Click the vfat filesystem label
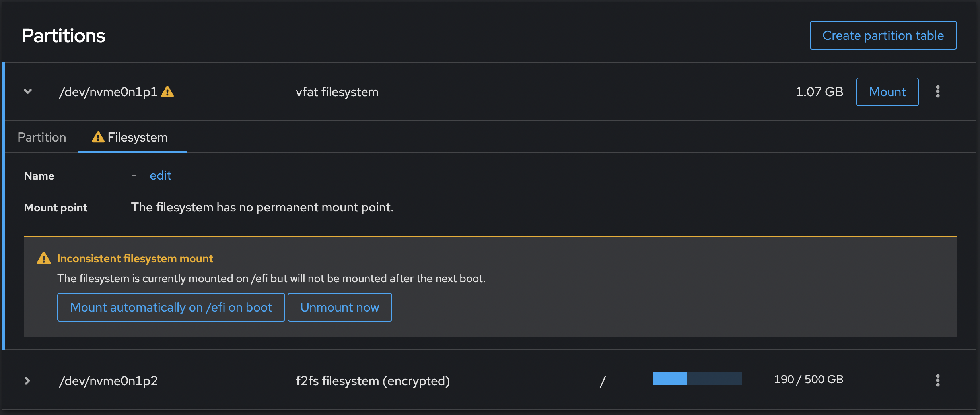Viewport: 980px width, 415px height. (x=337, y=92)
